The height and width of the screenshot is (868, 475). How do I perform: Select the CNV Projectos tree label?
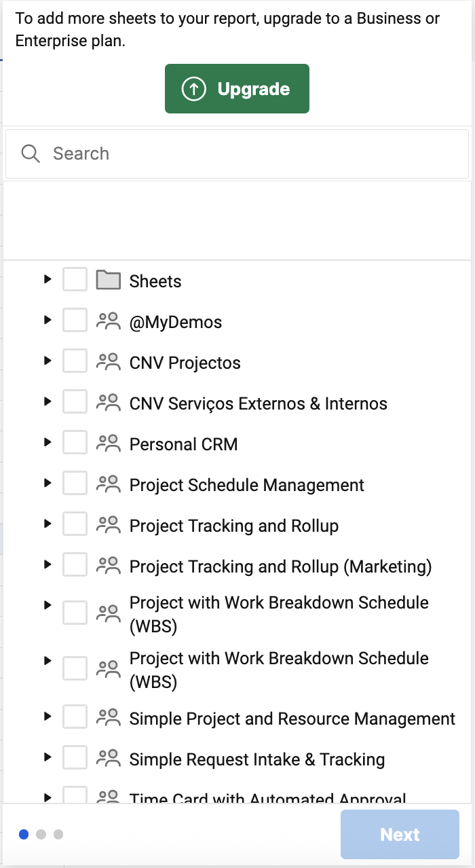[x=185, y=363]
